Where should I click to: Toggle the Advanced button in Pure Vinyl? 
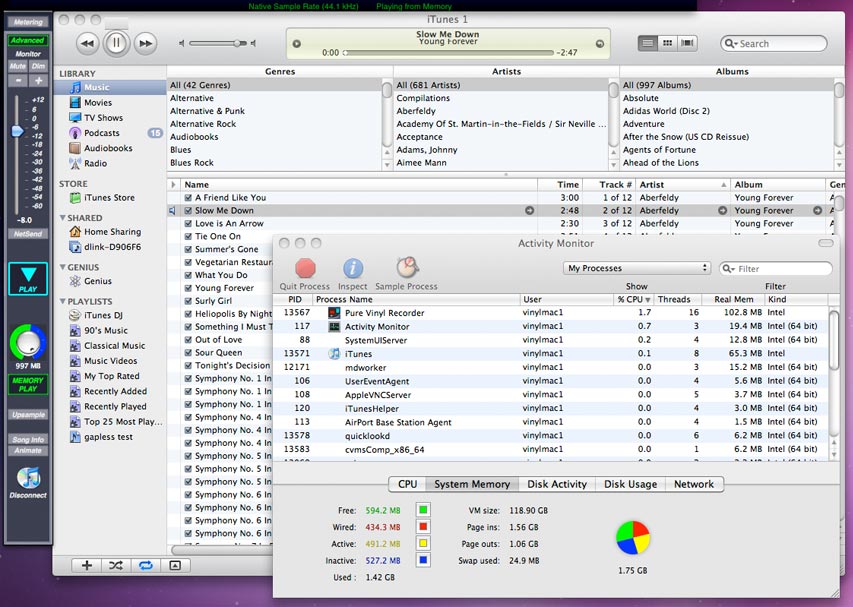click(x=28, y=40)
